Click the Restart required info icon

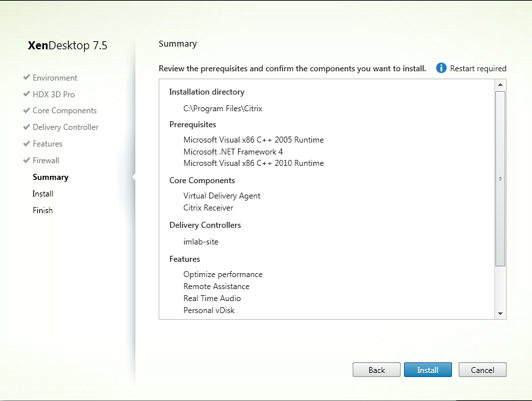click(441, 68)
